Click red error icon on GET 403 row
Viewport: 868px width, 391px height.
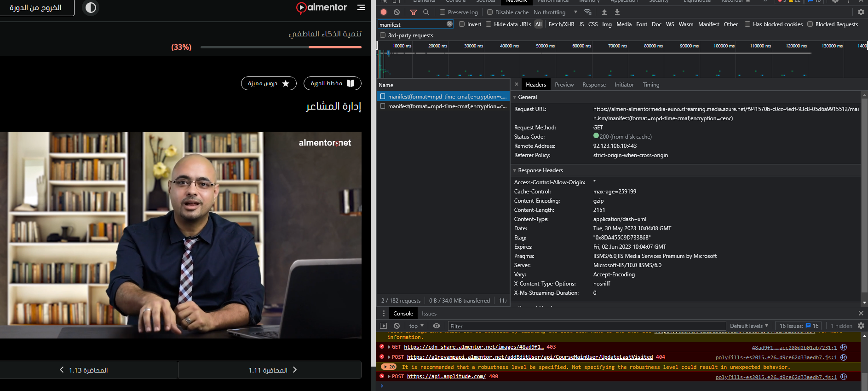[382, 347]
